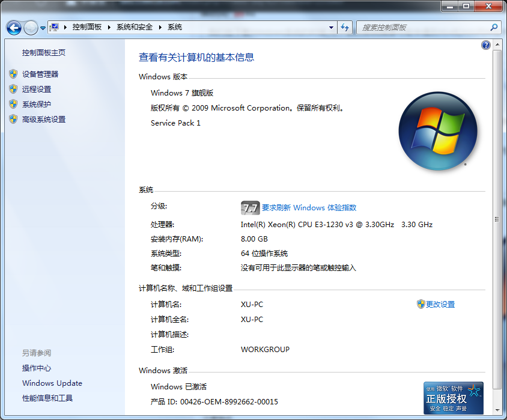Click the Forward navigation arrow button
This screenshot has height=420, width=507.
[x=30, y=28]
